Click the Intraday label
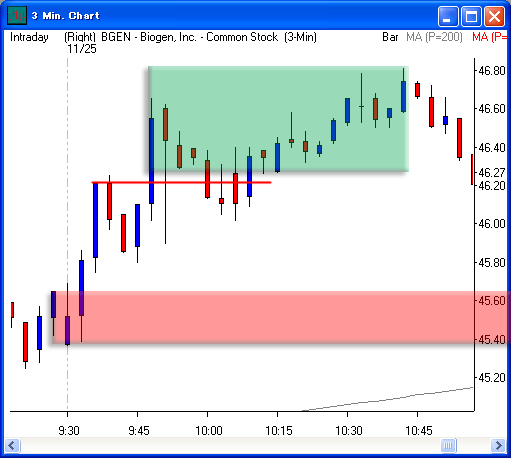 click(29, 37)
